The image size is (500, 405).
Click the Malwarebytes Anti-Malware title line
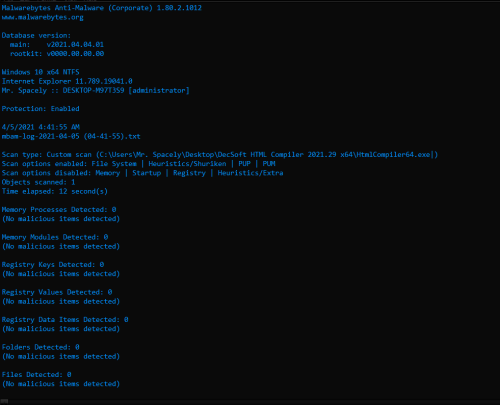click(102, 8)
